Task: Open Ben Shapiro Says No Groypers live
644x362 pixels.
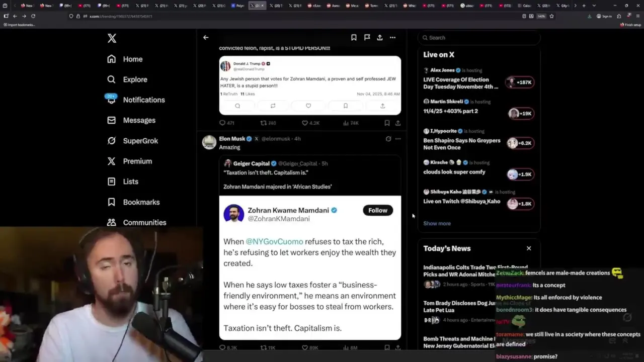Action: [x=462, y=144]
